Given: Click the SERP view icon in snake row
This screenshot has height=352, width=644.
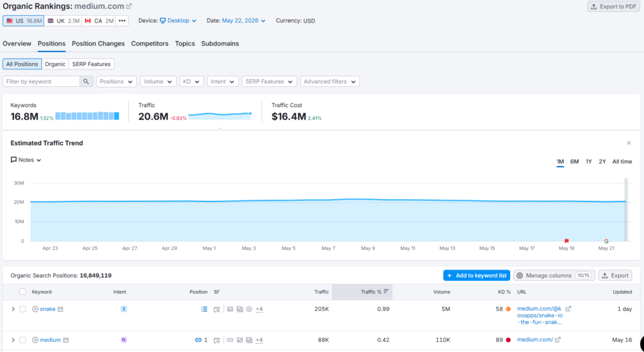Looking at the screenshot, I should (217, 309).
